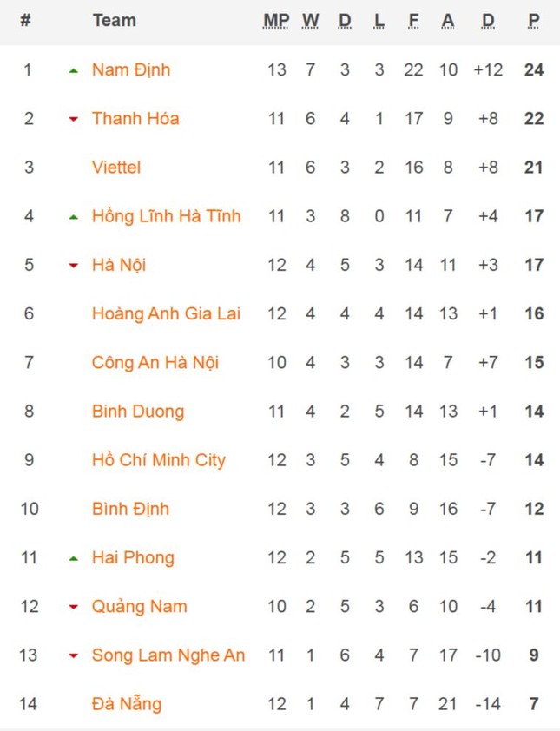The height and width of the screenshot is (731, 560).
Task: Click the Team column header
Action: tap(115, 21)
